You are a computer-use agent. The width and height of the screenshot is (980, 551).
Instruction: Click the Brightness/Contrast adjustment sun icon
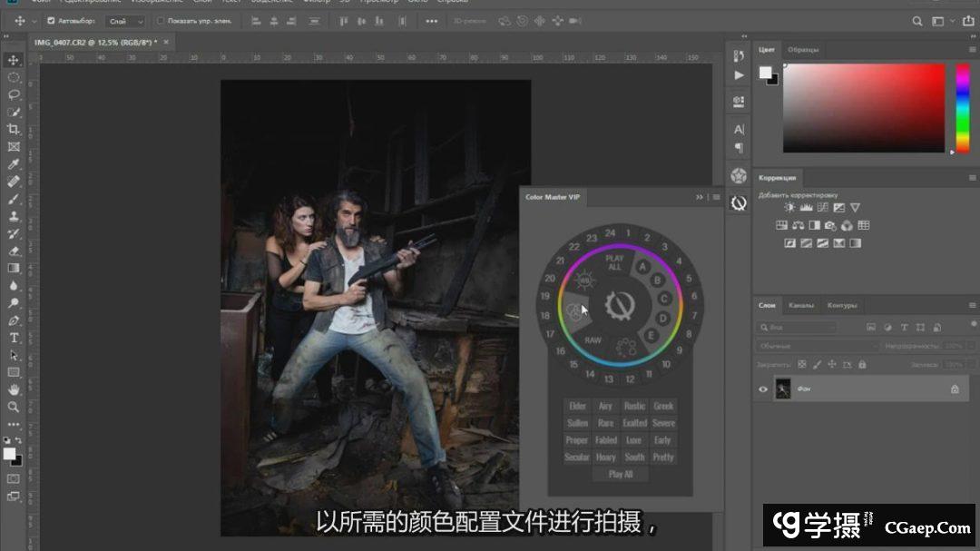pyautogui.click(x=789, y=208)
